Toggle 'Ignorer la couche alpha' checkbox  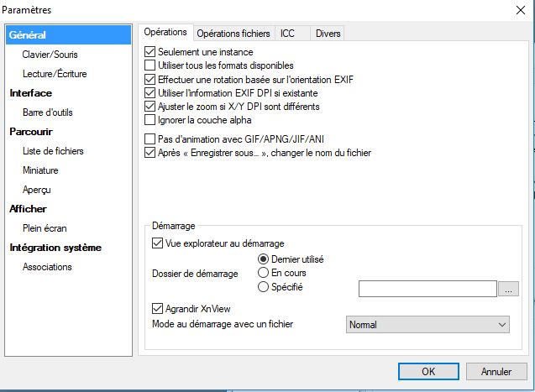[151, 120]
